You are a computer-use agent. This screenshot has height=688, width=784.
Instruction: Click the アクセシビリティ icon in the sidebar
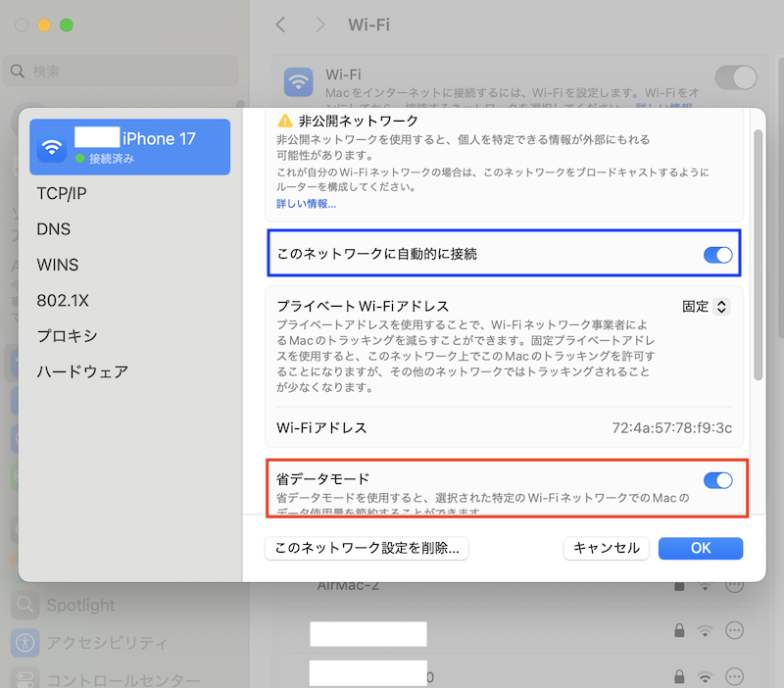pyautogui.click(x=25, y=643)
